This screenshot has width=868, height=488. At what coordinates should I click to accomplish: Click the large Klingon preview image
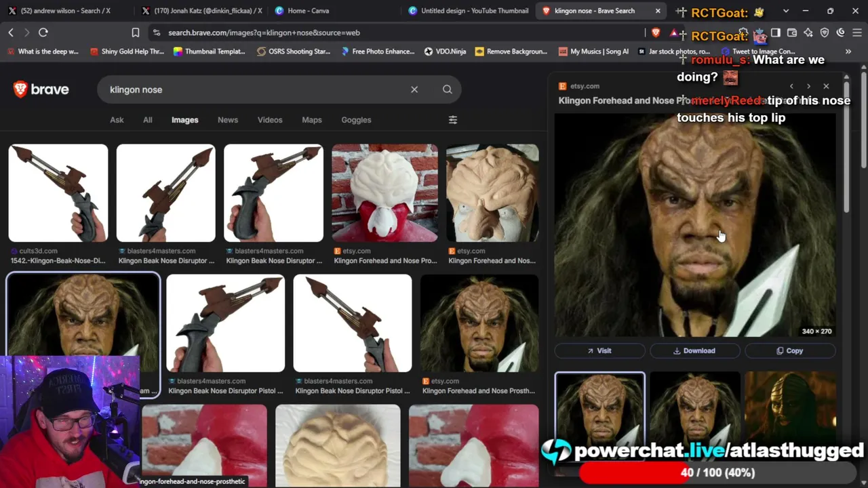tap(695, 225)
